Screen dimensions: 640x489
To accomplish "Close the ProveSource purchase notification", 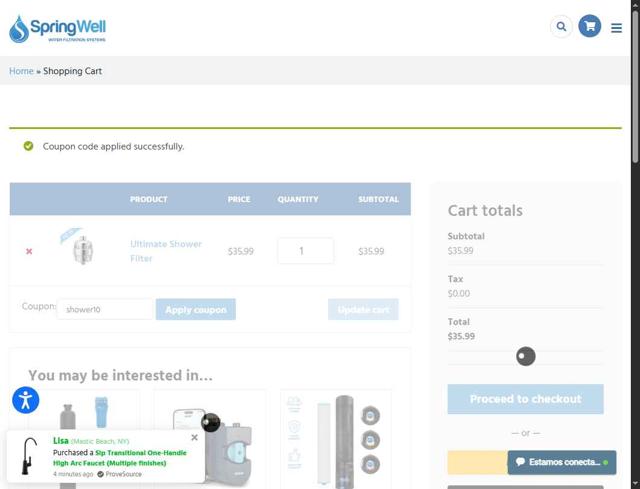I will [x=194, y=438].
